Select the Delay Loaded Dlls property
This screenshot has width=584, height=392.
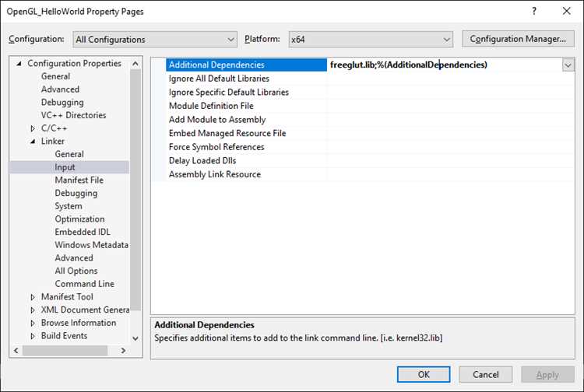click(202, 161)
